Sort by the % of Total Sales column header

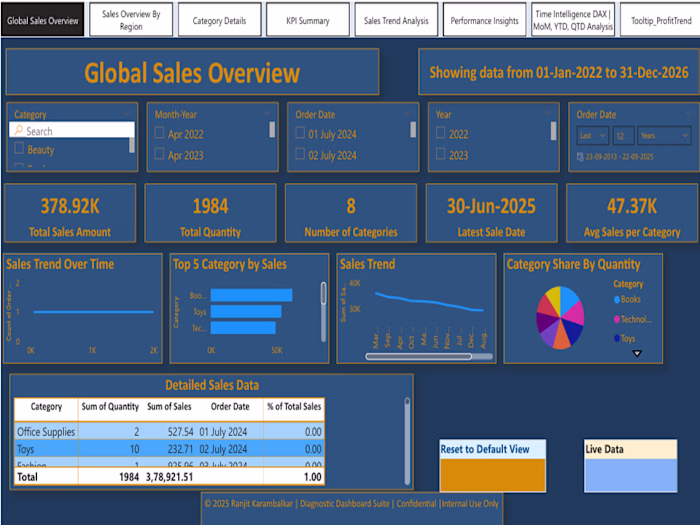pos(294,407)
